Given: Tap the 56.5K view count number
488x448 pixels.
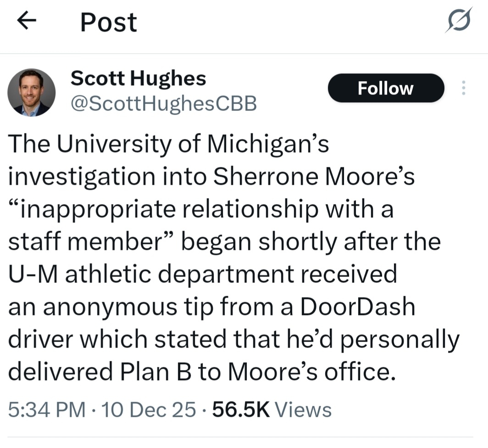Looking at the screenshot, I should (x=241, y=409).
